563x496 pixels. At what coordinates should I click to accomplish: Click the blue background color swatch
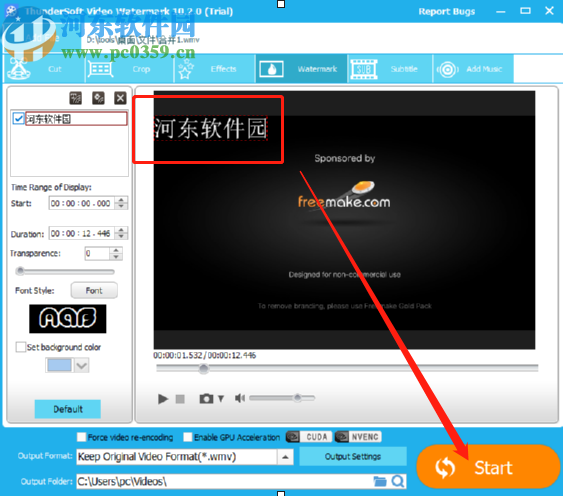coord(59,365)
